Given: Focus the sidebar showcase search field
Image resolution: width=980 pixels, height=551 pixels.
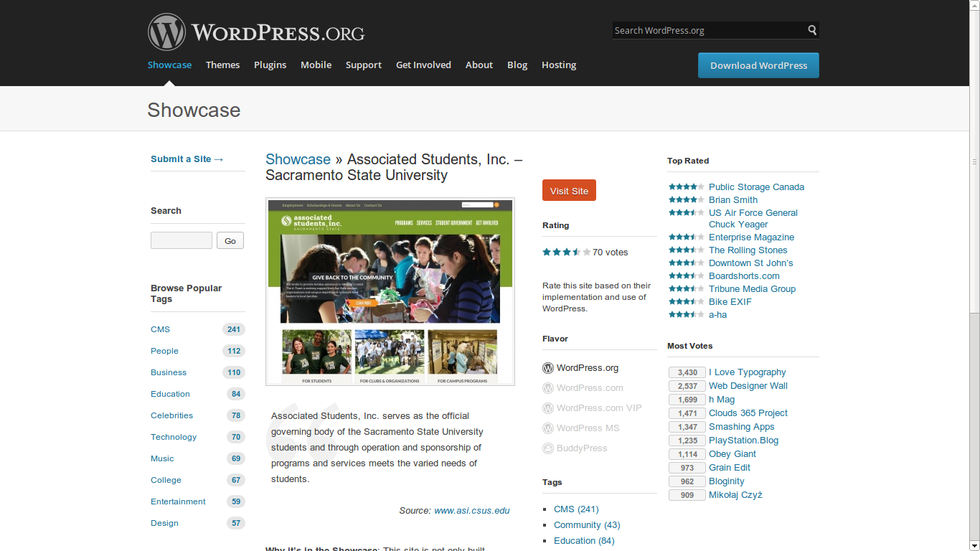Looking at the screenshot, I should pos(182,240).
